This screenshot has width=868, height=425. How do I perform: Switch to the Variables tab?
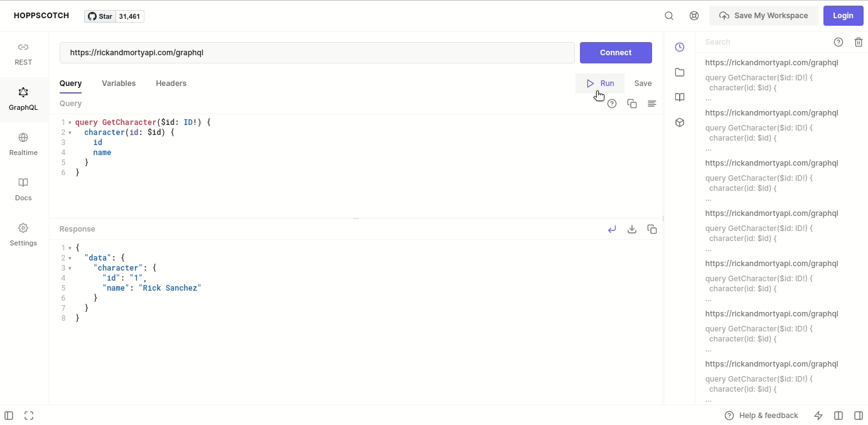119,83
